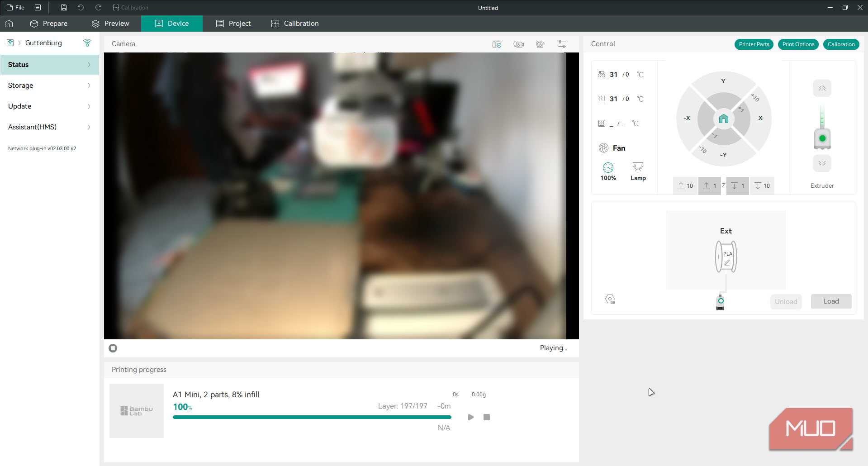Click the Bambu Lab print thumbnail
The height and width of the screenshot is (466, 868).
click(x=137, y=411)
